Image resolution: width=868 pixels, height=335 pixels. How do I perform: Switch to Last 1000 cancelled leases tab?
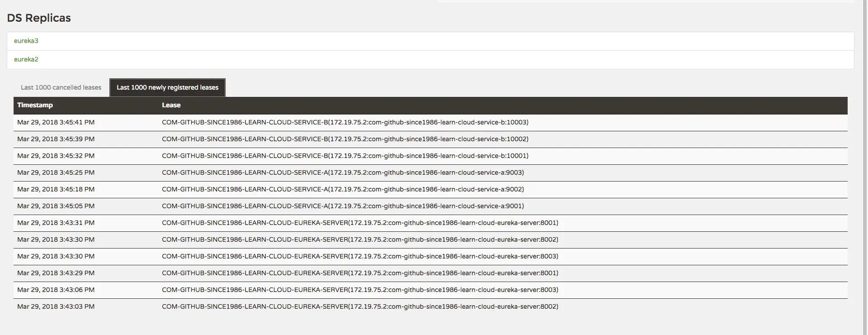click(x=61, y=87)
